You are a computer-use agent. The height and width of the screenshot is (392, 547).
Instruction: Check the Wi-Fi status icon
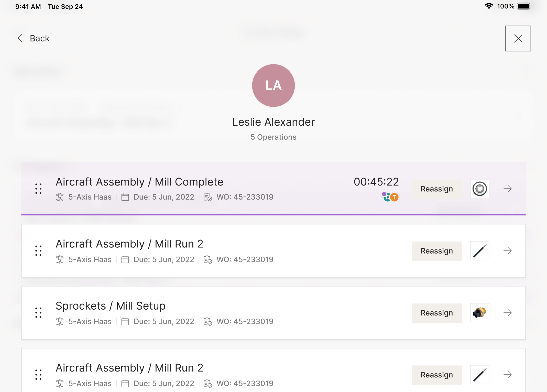(x=489, y=6)
